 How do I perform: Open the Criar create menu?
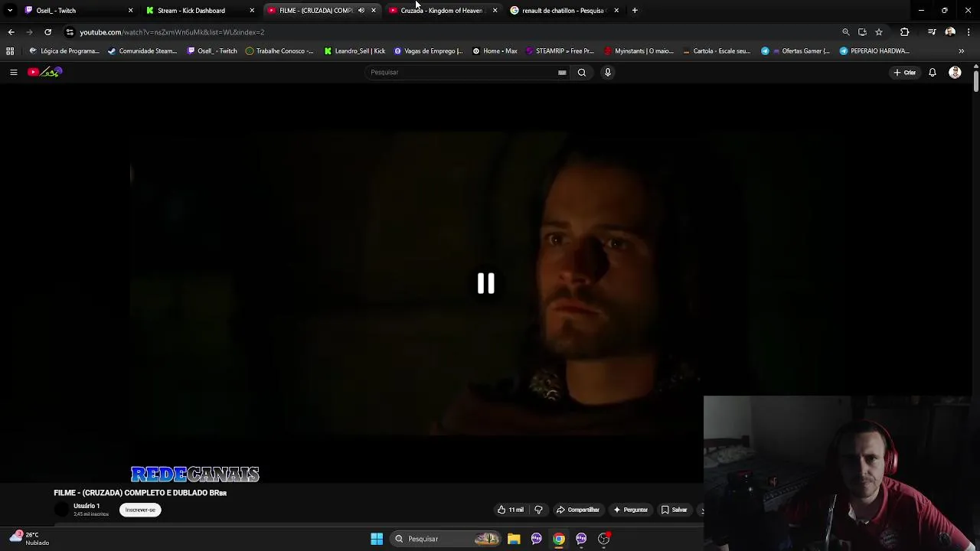904,73
